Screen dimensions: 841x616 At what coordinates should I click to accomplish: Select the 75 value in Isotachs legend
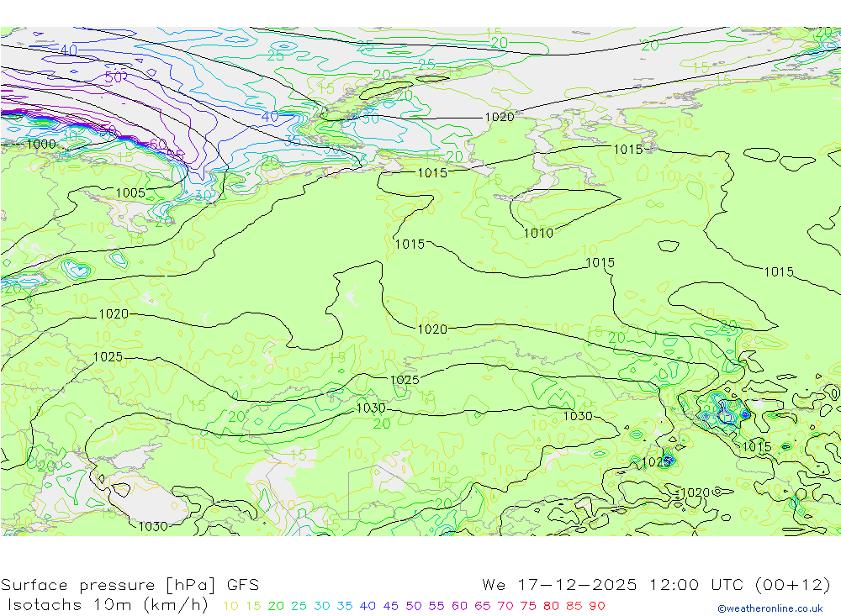click(x=528, y=607)
